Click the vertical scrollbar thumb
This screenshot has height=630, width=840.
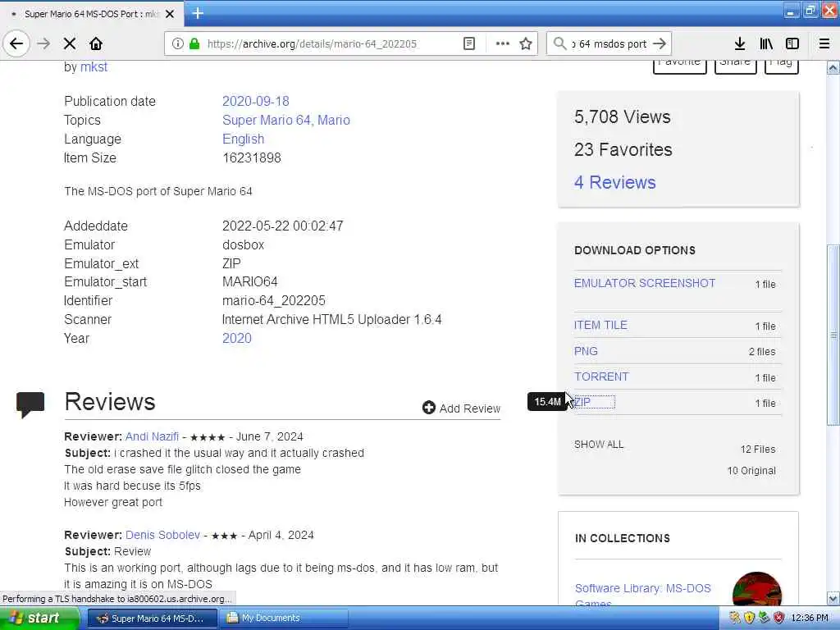pos(833,335)
